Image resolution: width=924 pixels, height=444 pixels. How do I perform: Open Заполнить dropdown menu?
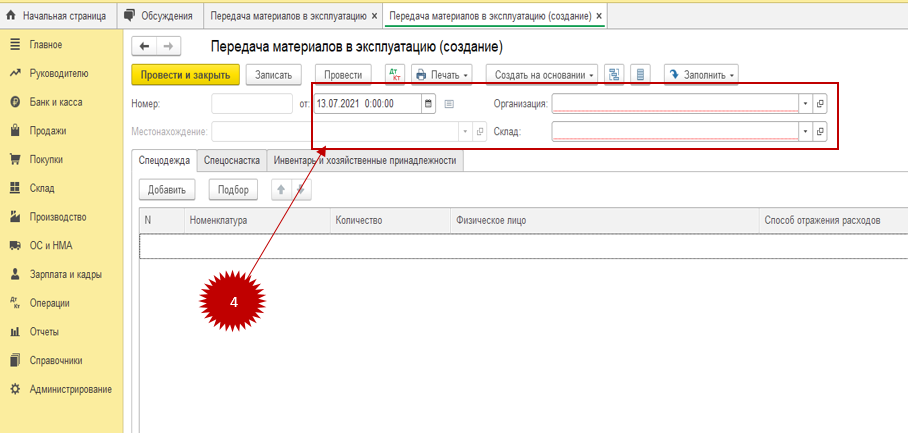pos(701,75)
